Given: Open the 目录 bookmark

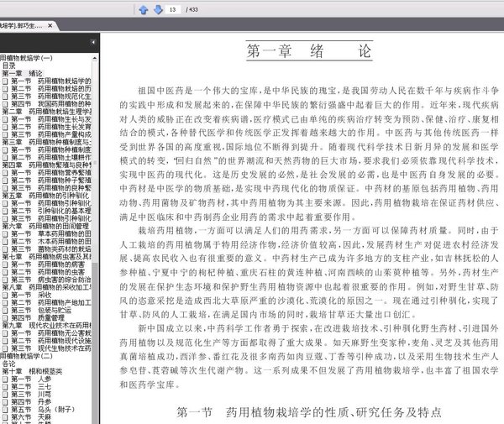Looking at the screenshot, I should pyautogui.click(x=8, y=65).
